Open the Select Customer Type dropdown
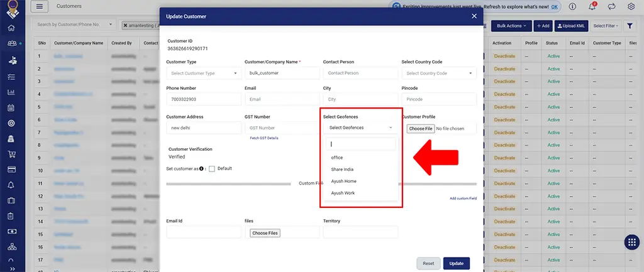Image resolution: width=644 pixels, height=272 pixels. click(204, 73)
